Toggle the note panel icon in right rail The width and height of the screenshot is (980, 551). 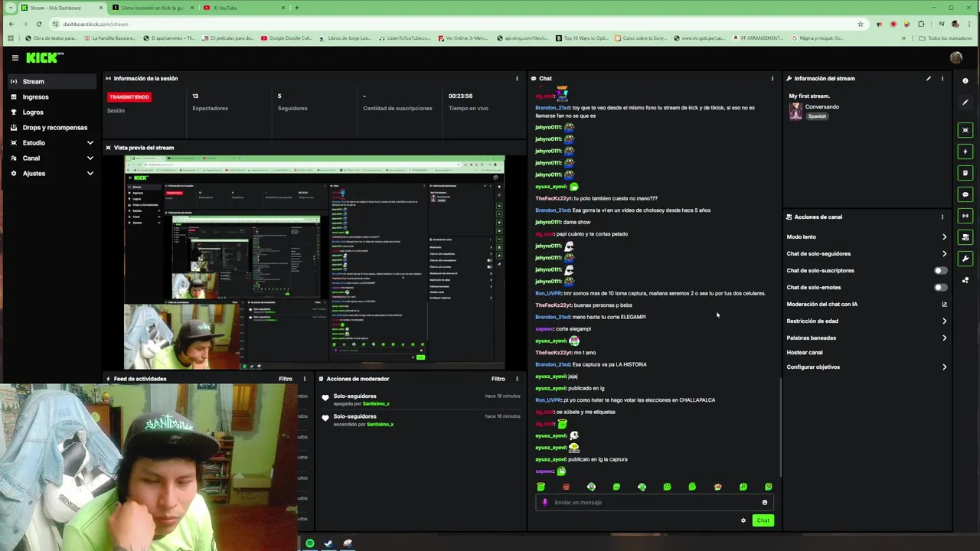point(965,173)
